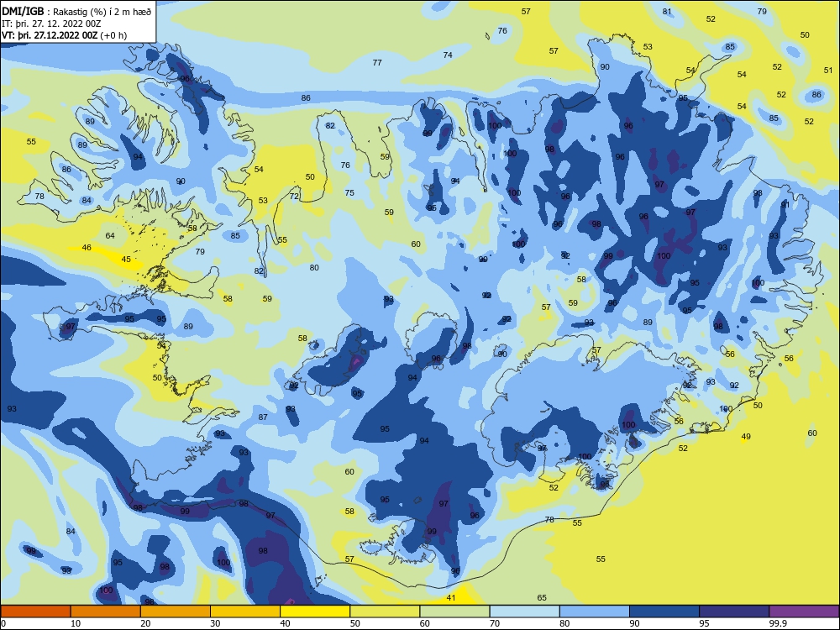This screenshot has width=840, height=630.
Task: Click the 95–99.9 indigo legend swatch
Action: click(734, 612)
